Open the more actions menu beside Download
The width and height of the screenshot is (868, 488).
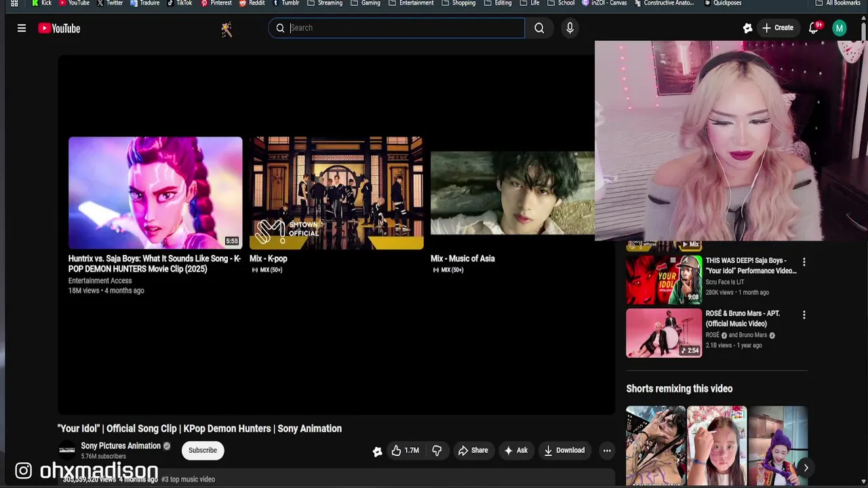[x=607, y=451]
